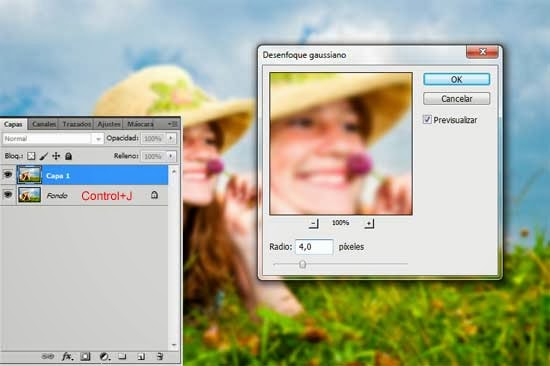550x366 pixels.
Task: Uncheck the Previsualizar checkbox
Action: (x=427, y=119)
